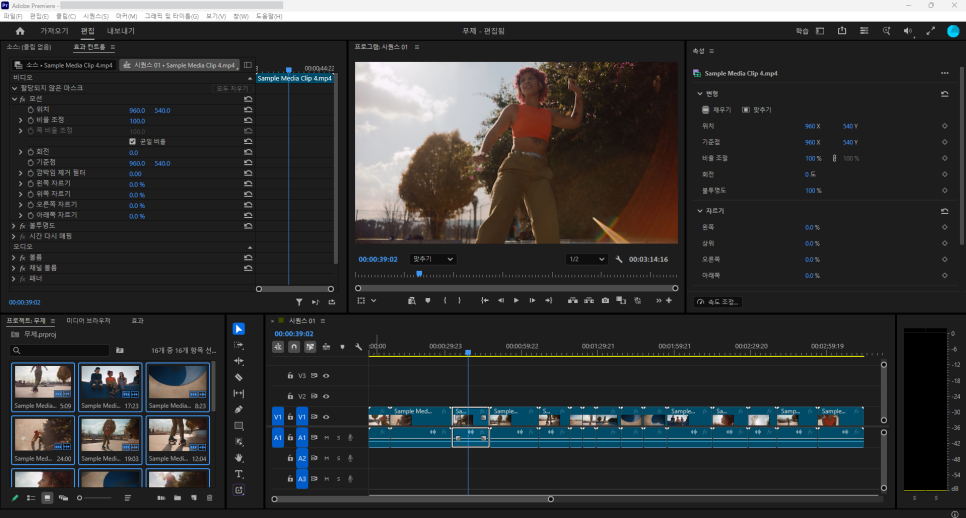Select the Hand tool
The height and width of the screenshot is (518, 966).
coord(238,458)
